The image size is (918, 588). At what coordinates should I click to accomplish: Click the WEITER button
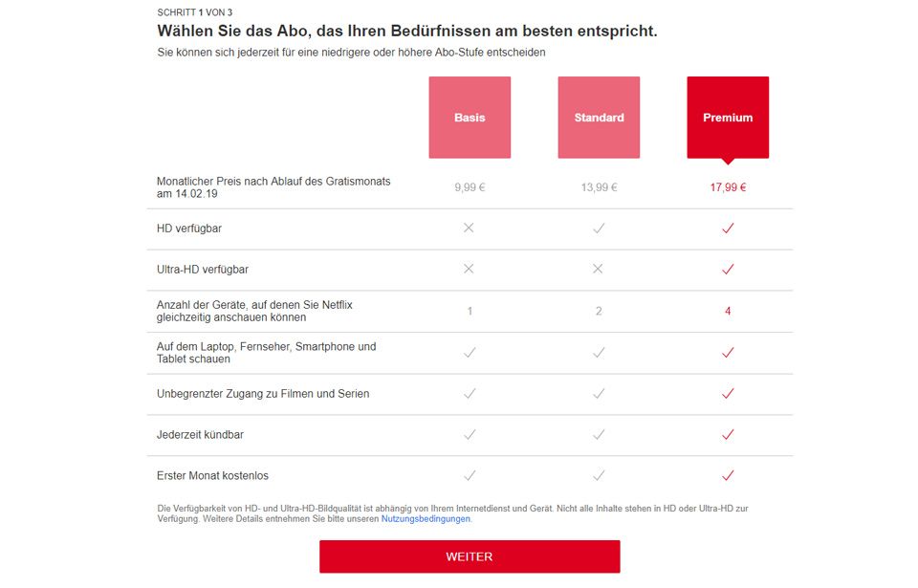470,556
